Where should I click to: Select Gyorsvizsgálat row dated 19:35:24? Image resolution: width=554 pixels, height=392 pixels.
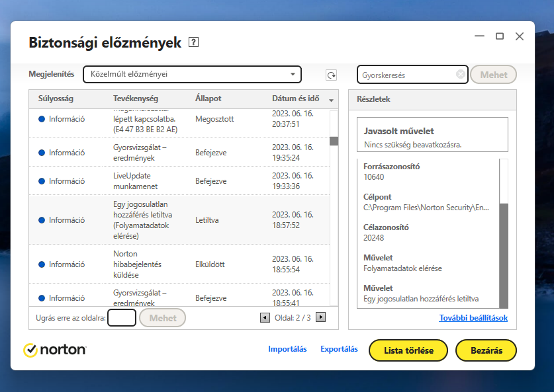click(x=179, y=153)
